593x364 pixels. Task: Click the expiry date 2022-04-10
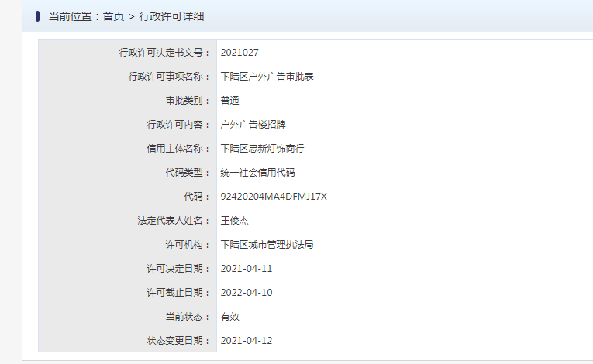[x=247, y=293]
